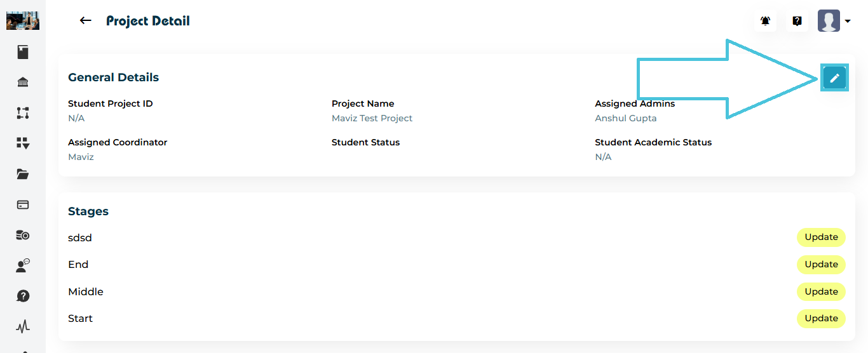
Task: Update the Start stage
Action: [821, 319]
